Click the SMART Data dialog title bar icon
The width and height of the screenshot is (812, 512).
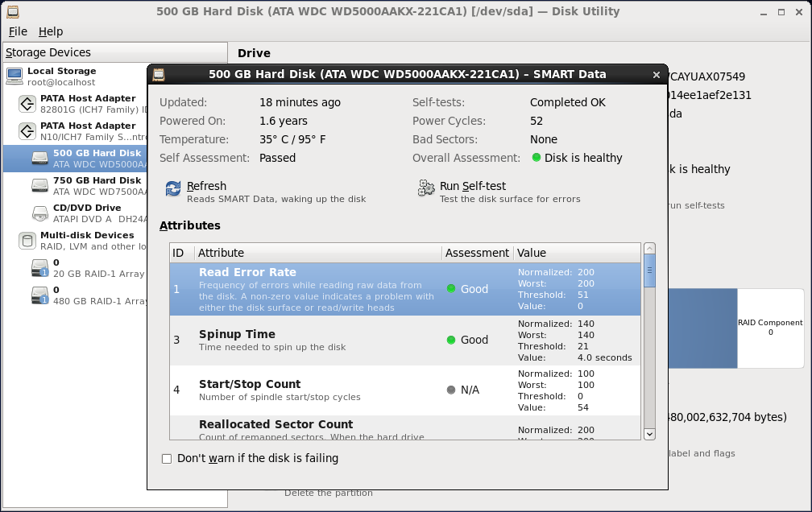(x=159, y=75)
